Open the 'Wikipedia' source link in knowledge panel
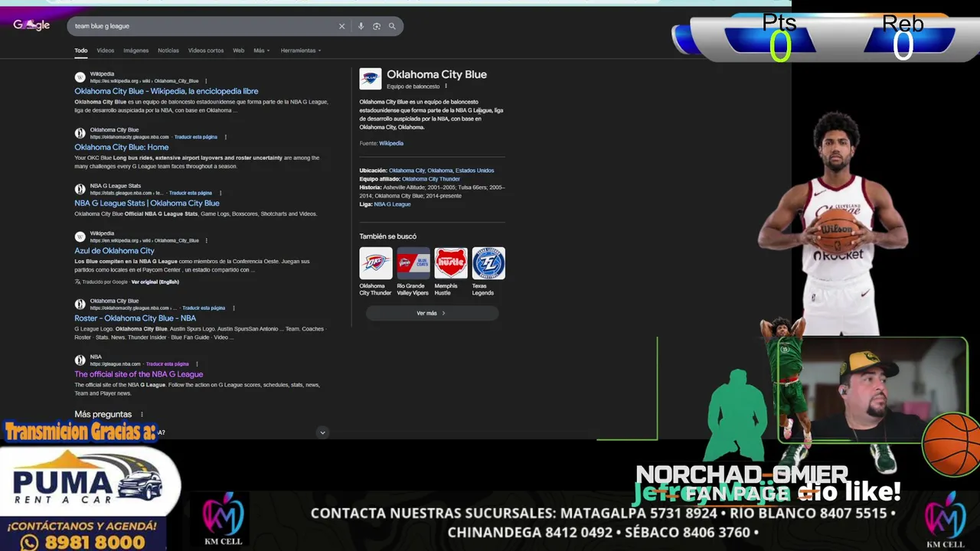Viewport: 980px width, 551px height. tap(391, 143)
